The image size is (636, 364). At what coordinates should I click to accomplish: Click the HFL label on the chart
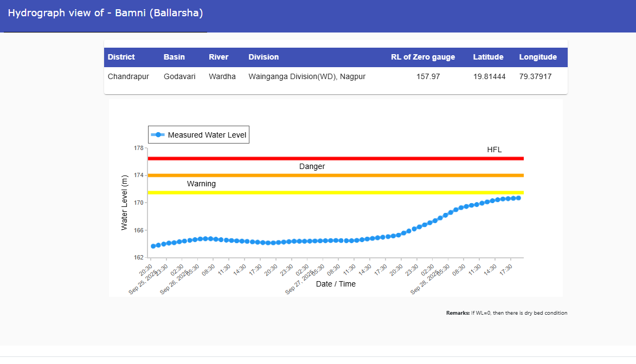pyautogui.click(x=494, y=149)
